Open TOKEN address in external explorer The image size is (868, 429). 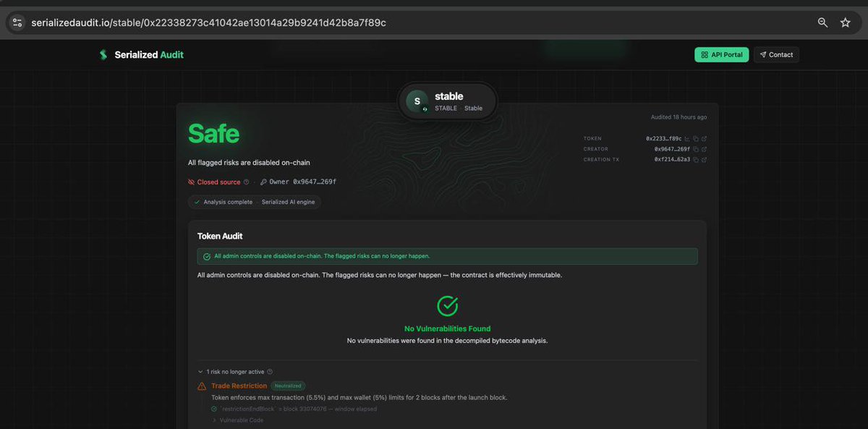click(704, 139)
